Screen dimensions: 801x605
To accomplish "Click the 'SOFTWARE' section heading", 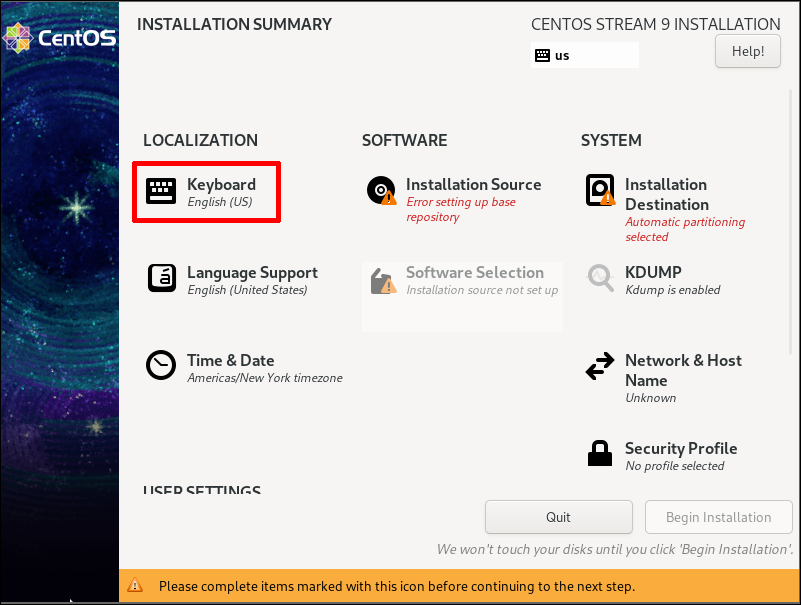I will (x=405, y=140).
